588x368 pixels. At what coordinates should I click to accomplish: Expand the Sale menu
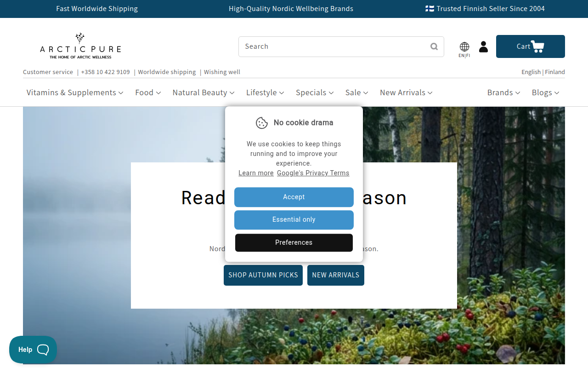click(x=357, y=92)
